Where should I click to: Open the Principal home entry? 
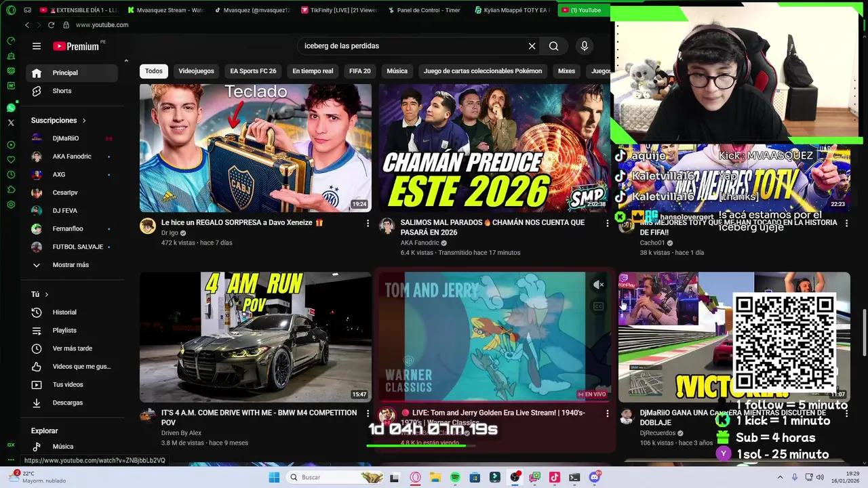pos(73,73)
